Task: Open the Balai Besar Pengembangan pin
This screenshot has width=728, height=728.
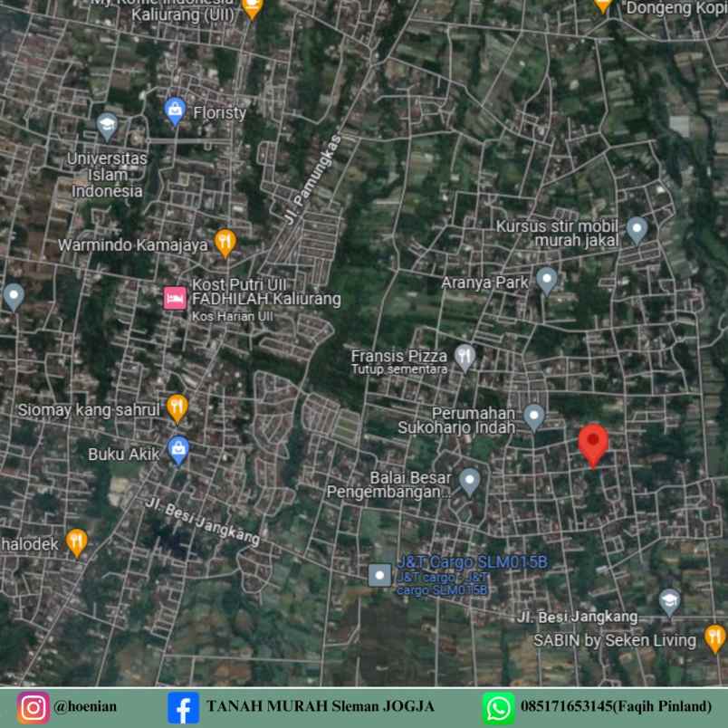Action: coord(469,477)
